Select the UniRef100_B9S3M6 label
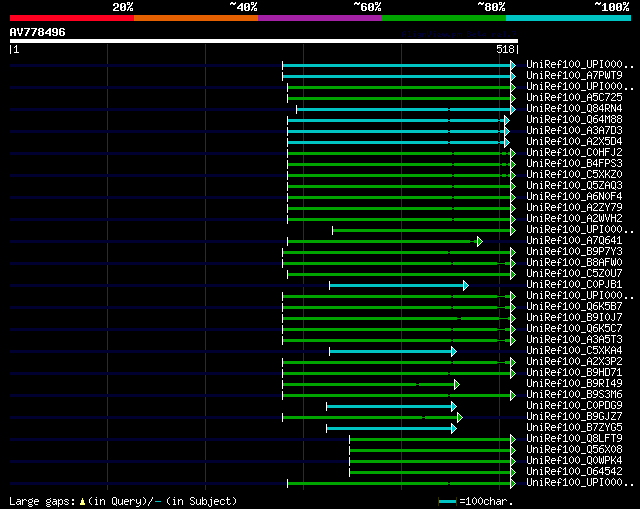 574,395
